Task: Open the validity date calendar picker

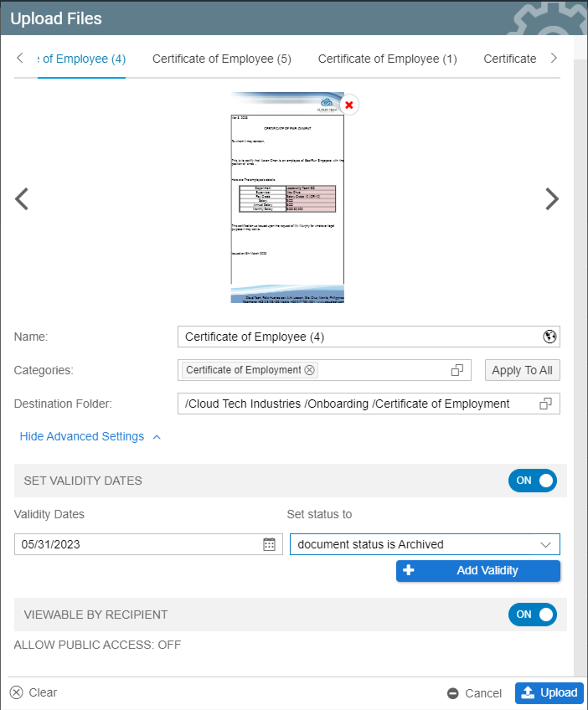Action: pos(269,544)
